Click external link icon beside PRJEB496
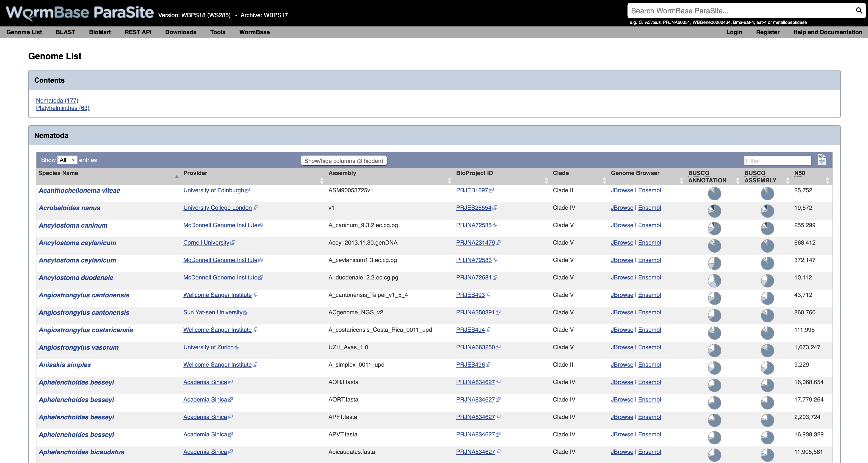Image resolution: width=868 pixels, height=463 pixels. click(x=488, y=365)
